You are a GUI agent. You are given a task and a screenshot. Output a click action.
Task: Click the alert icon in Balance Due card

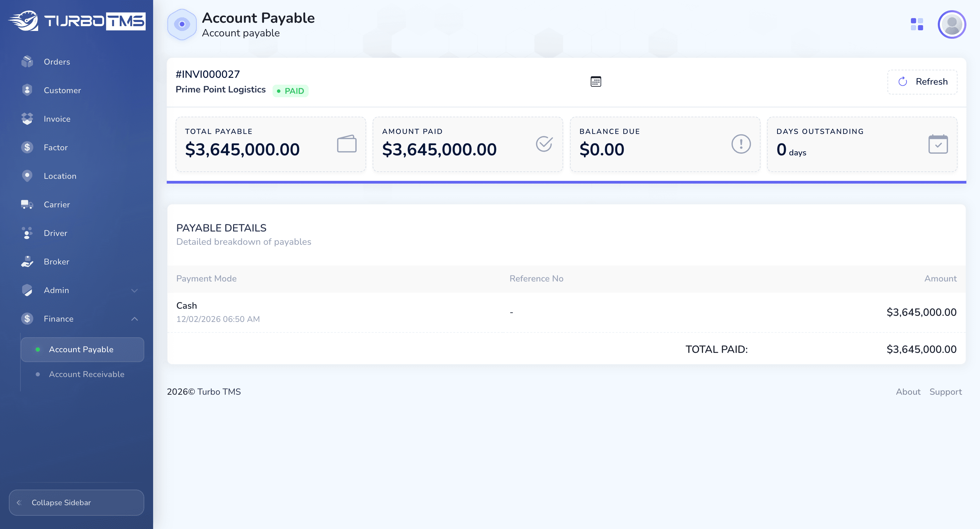point(741,144)
